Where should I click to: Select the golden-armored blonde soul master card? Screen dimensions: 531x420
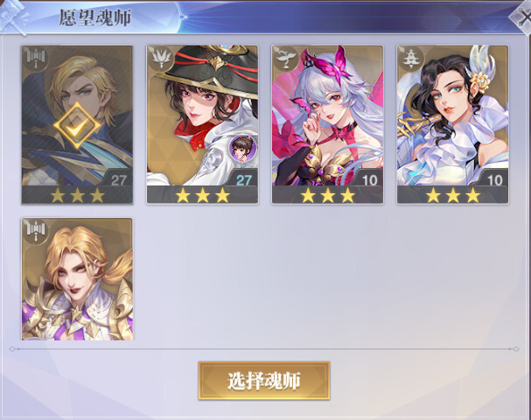point(77,279)
